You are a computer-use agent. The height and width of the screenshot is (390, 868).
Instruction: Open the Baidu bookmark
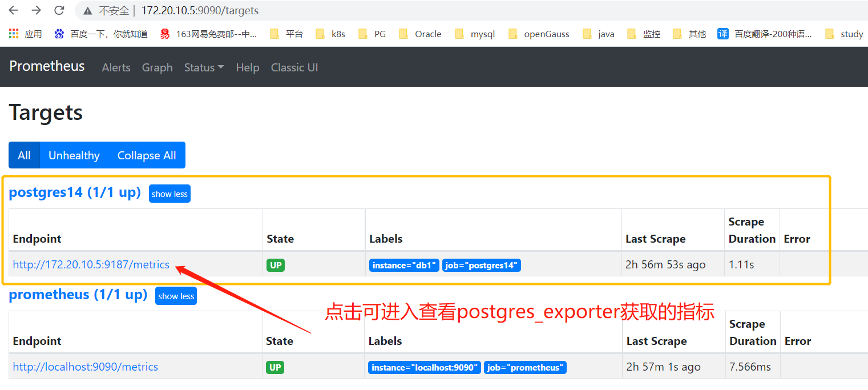(100, 34)
